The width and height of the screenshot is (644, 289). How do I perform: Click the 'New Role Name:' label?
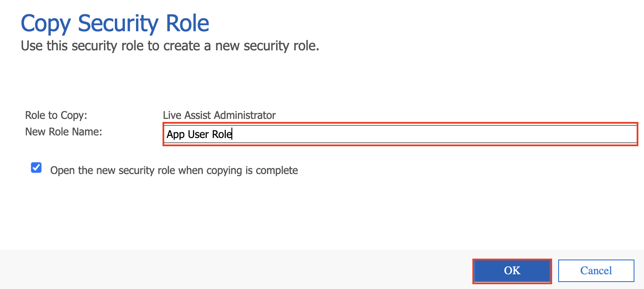tap(64, 131)
